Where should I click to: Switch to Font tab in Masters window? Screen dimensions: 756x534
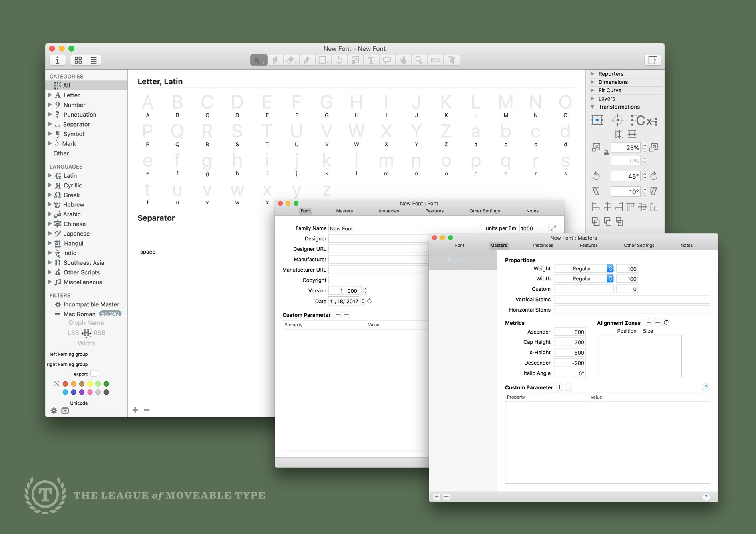tap(460, 245)
